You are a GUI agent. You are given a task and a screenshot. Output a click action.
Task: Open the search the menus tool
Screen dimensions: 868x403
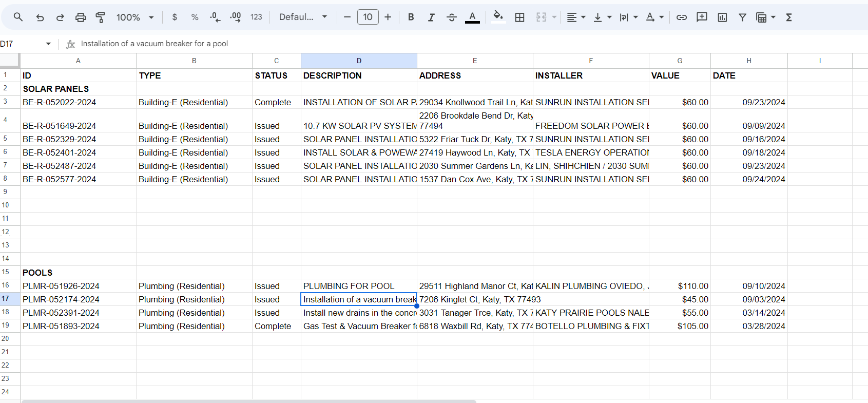[18, 17]
